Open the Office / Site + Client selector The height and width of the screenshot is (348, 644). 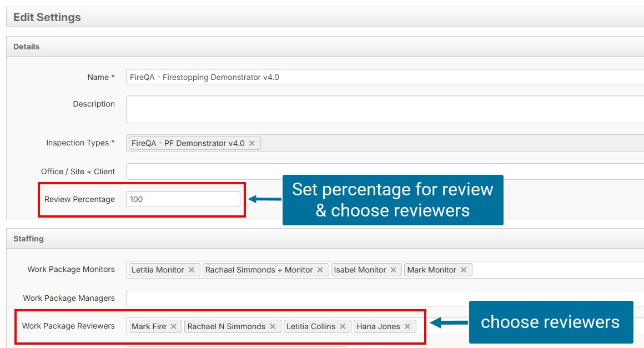[383, 172]
